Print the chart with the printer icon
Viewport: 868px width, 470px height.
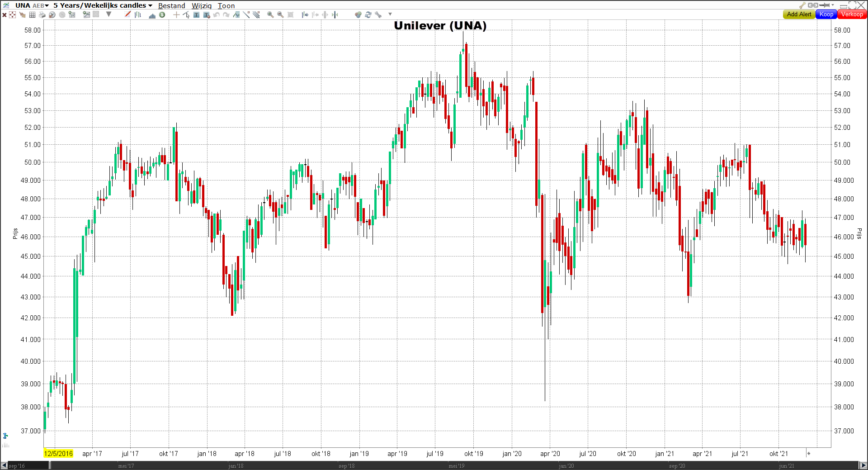click(x=42, y=14)
